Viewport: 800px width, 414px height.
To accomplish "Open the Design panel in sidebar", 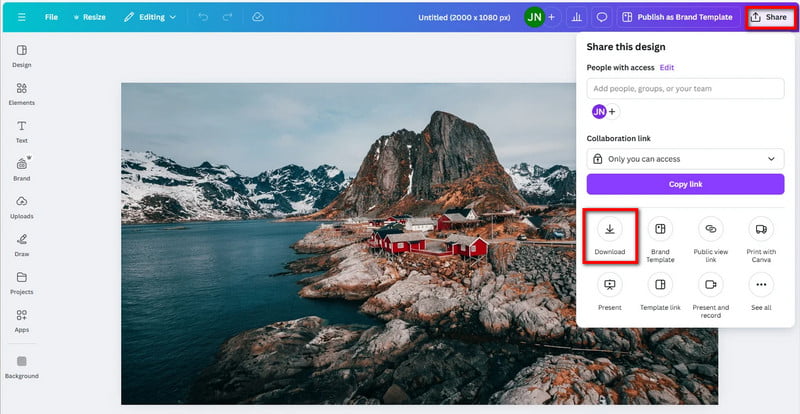I will tap(21, 54).
